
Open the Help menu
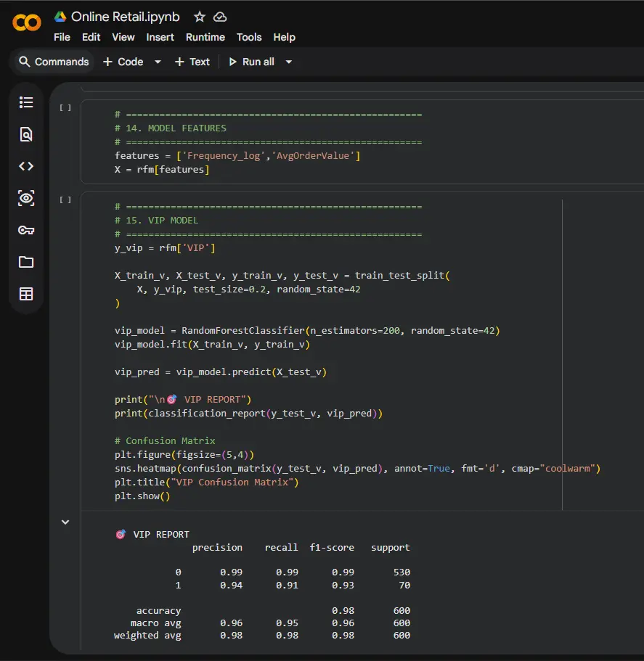[x=285, y=37]
